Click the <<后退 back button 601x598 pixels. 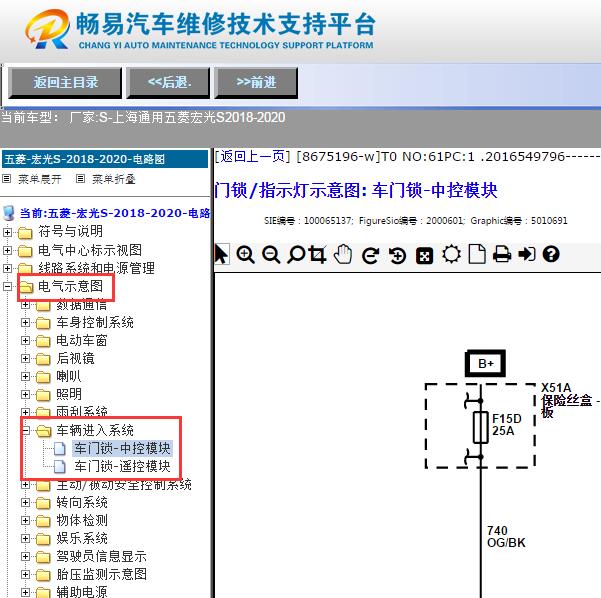(x=169, y=83)
